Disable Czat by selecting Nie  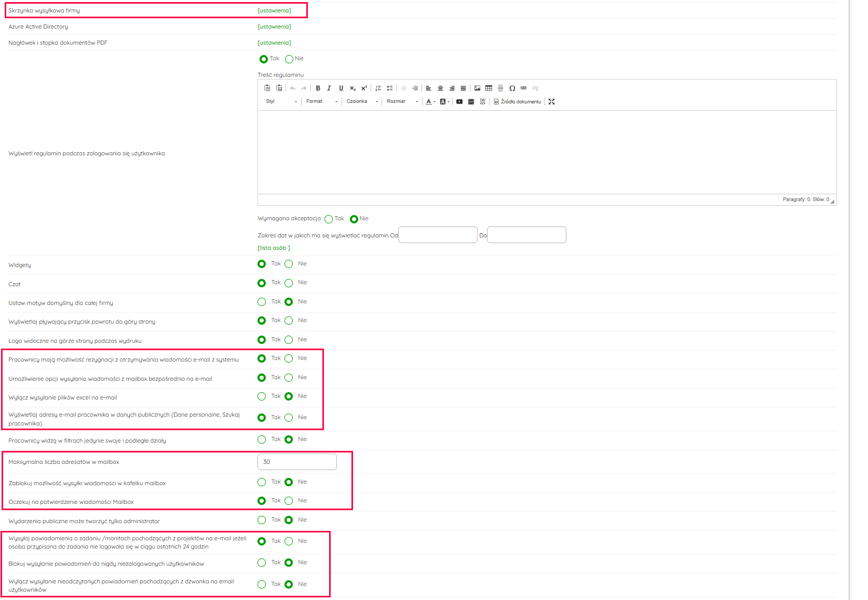click(289, 283)
